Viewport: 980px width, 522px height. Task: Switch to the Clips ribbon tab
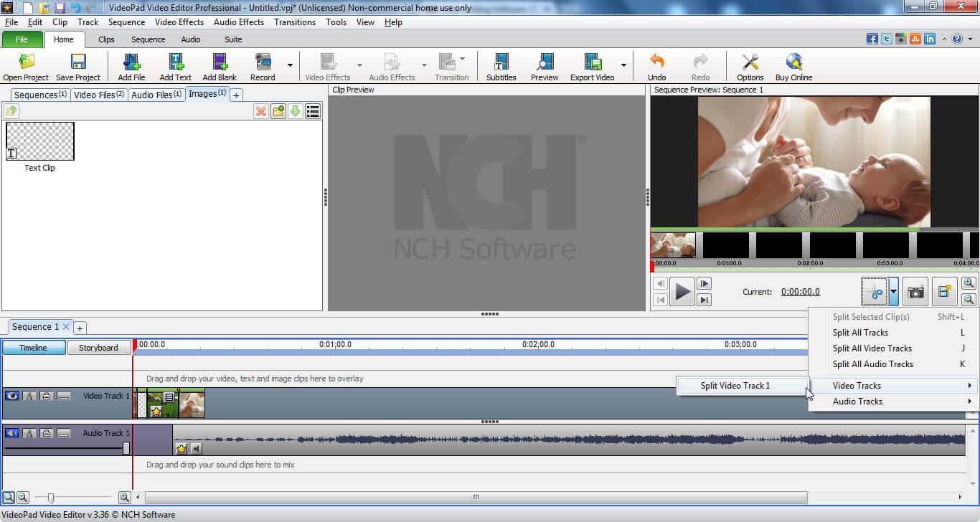pyautogui.click(x=106, y=39)
